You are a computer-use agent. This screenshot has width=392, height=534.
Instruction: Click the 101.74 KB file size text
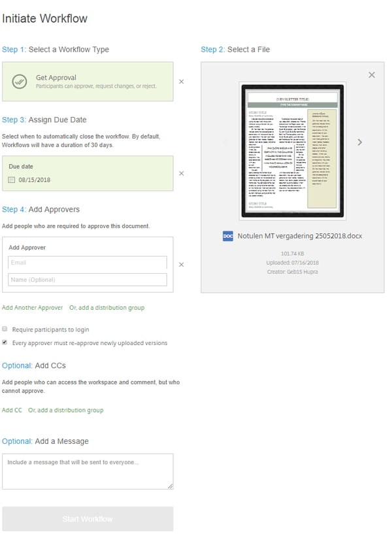click(292, 254)
